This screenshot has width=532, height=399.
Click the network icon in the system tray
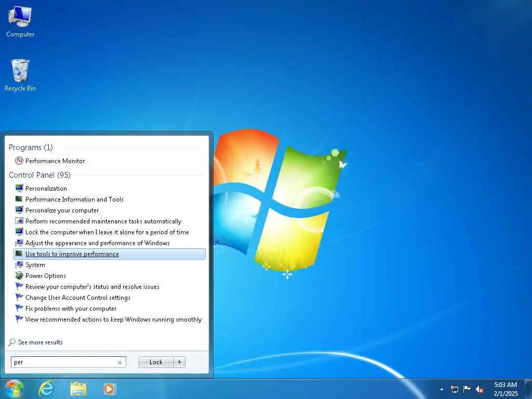point(454,390)
